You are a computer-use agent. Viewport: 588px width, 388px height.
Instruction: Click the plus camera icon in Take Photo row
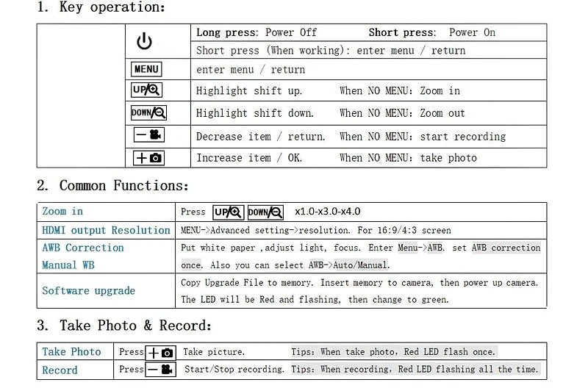tap(161, 353)
